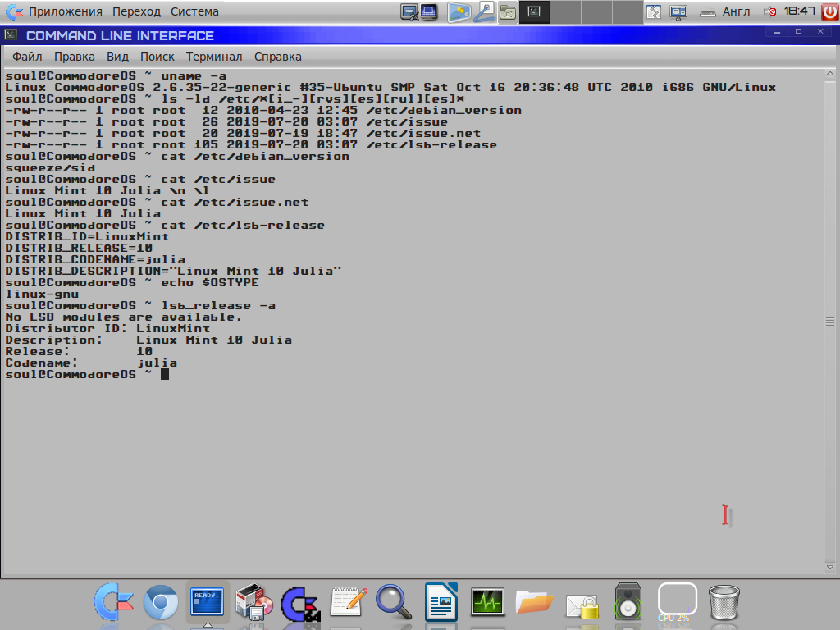Viewport: 840px width, 630px height.
Task: Switch to the second workspace in the pager
Action: [x=565, y=11]
